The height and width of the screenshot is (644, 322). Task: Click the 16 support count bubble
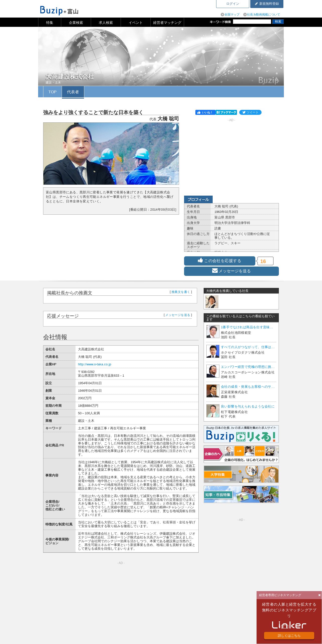point(265,261)
